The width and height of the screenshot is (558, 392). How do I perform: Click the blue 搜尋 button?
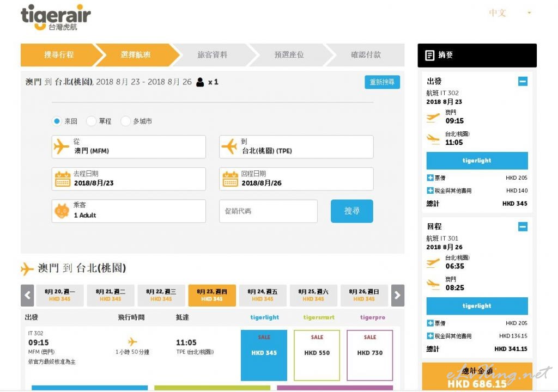(352, 211)
